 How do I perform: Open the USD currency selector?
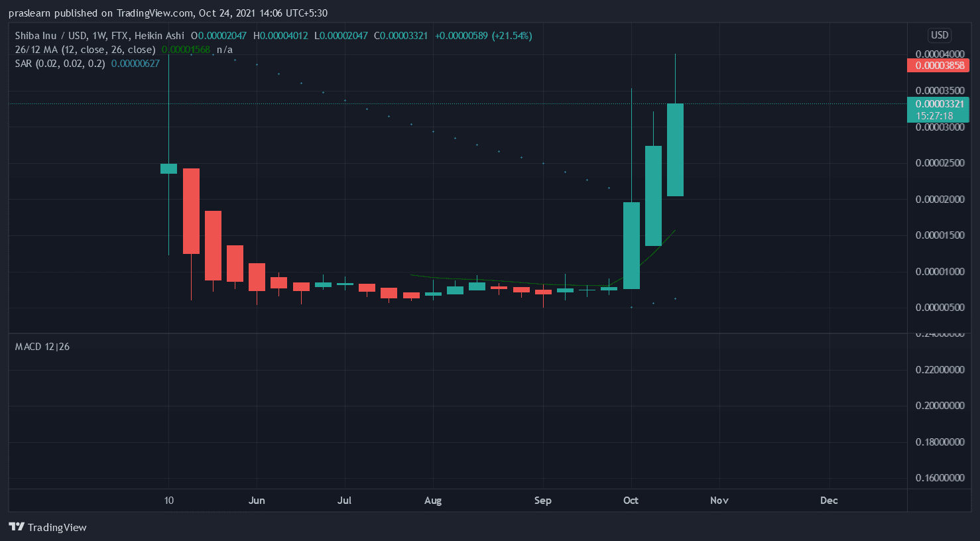(939, 35)
